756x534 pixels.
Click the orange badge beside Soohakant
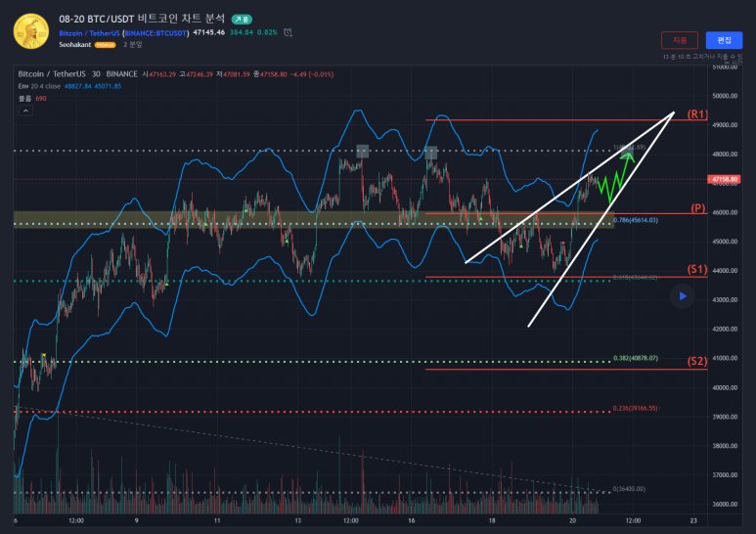[x=105, y=45]
